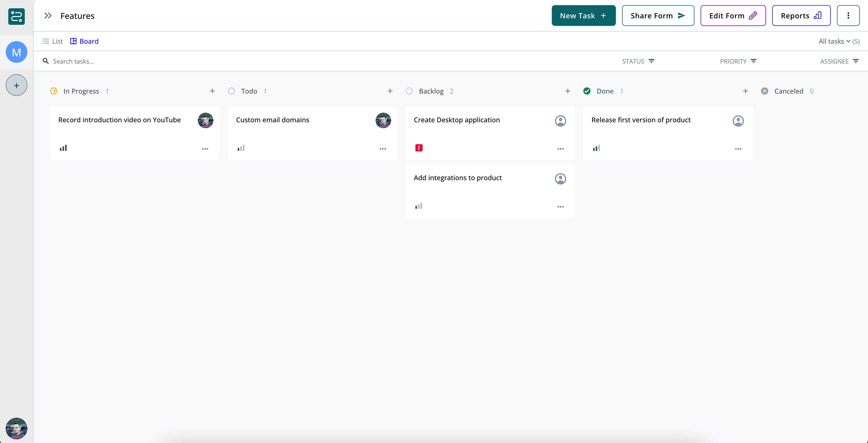Click unassigned avatar on Add integrations to product
This screenshot has height=443, width=868.
click(560, 179)
